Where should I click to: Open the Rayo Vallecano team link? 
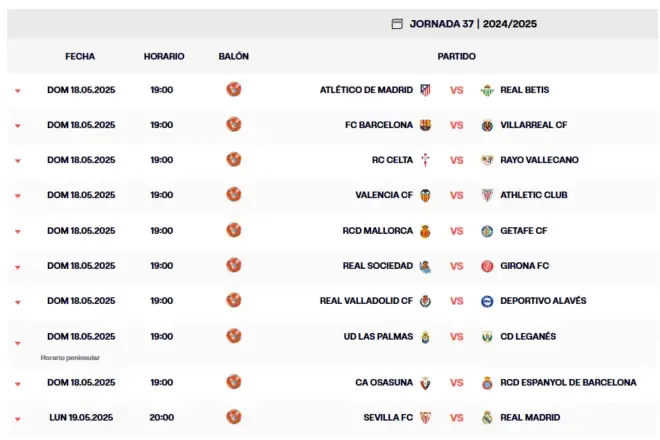tap(539, 160)
